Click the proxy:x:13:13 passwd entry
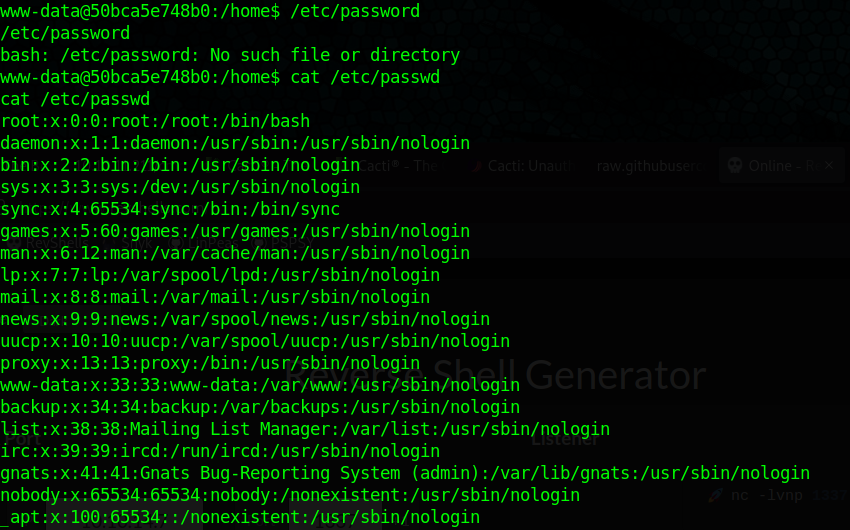 pos(210,363)
